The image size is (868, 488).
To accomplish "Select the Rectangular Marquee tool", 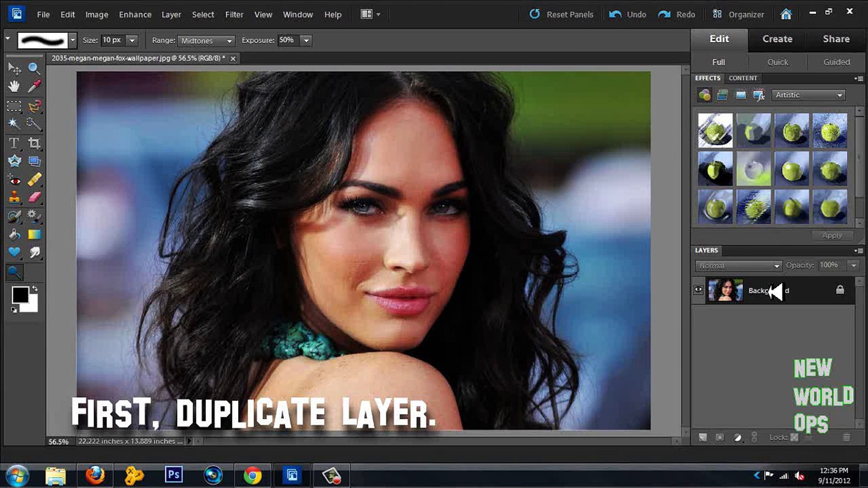I will [14, 107].
